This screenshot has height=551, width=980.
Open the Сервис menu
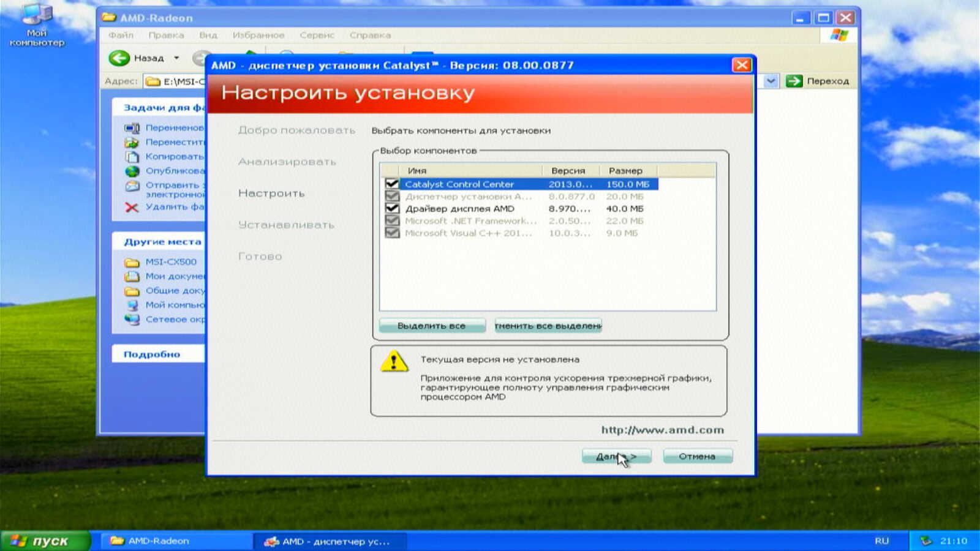point(317,36)
